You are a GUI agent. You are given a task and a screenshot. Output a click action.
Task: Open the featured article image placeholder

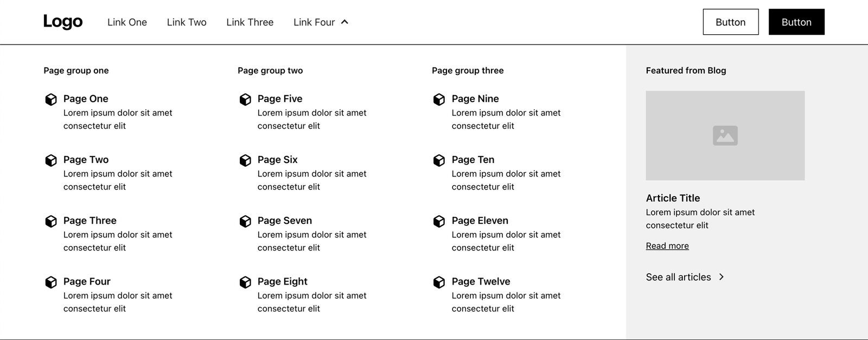[725, 135]
